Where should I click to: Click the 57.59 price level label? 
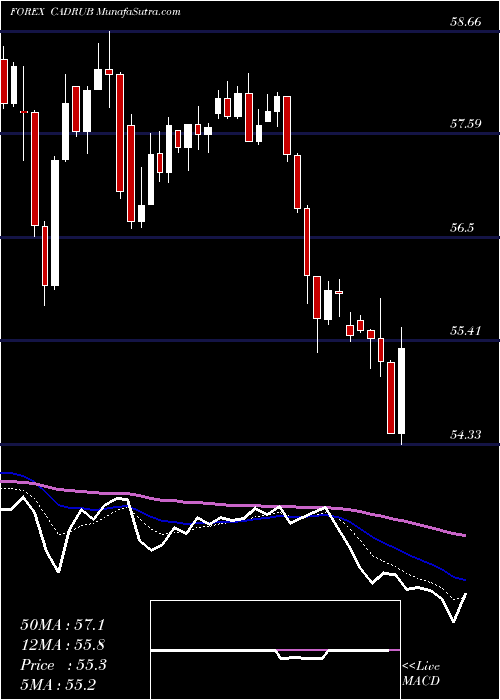pyautogui.click(x=465, y=123)
